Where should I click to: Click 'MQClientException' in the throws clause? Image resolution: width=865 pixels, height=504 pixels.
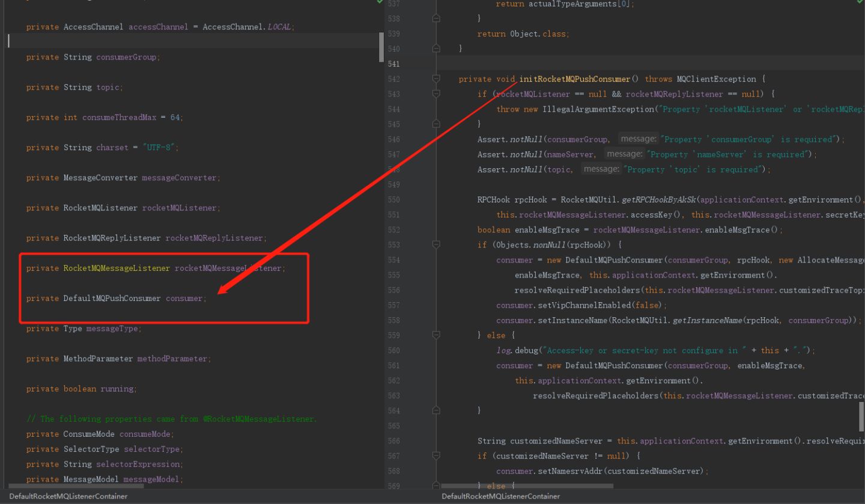pos(716,79)
